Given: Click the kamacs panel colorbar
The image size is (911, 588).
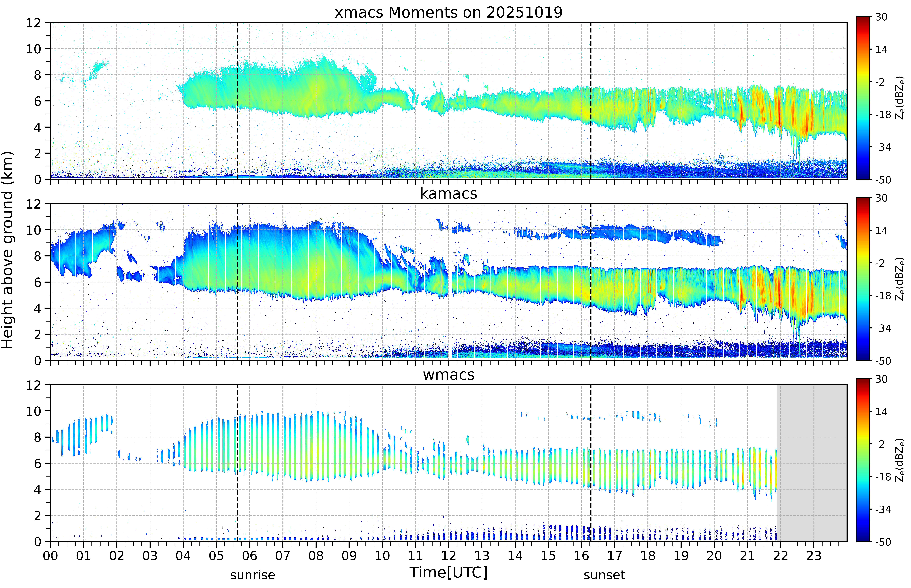Looking at the screenshot, I should 863,279.
